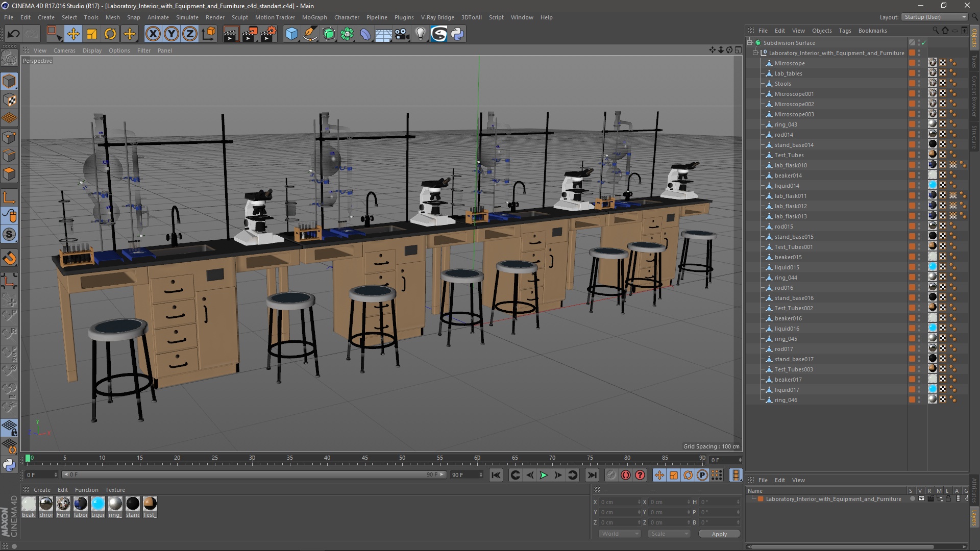Open the Layout Startup dropdown
This screenshot has height=551, width=980.
pyautogui.click(x=935, y=17)
